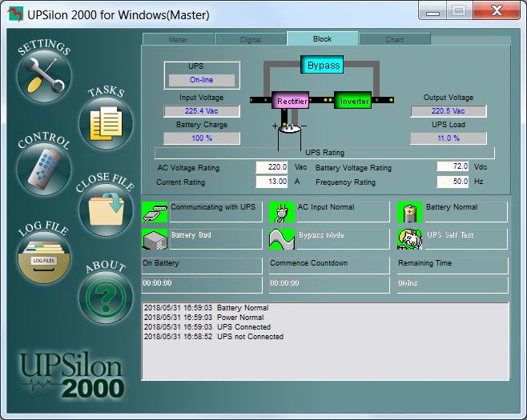Click the Battery Bad status icon
Screen dimensions: 527x420
click(155, 239)
